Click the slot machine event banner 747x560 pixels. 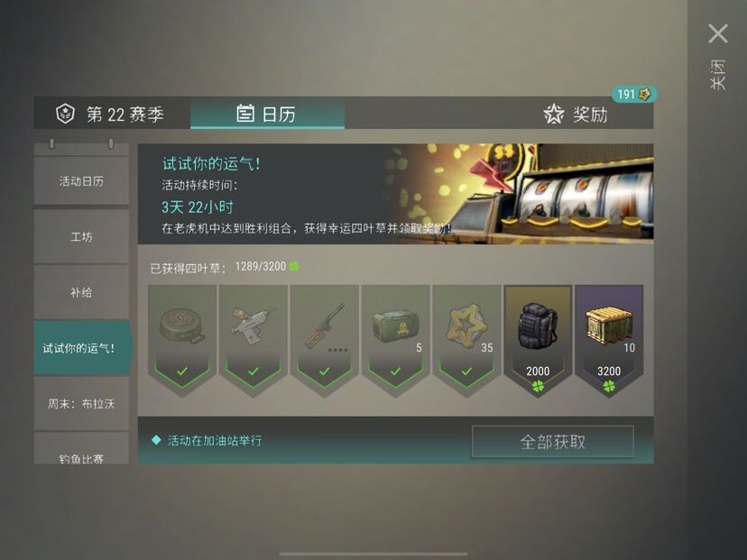tap(395, 194)
